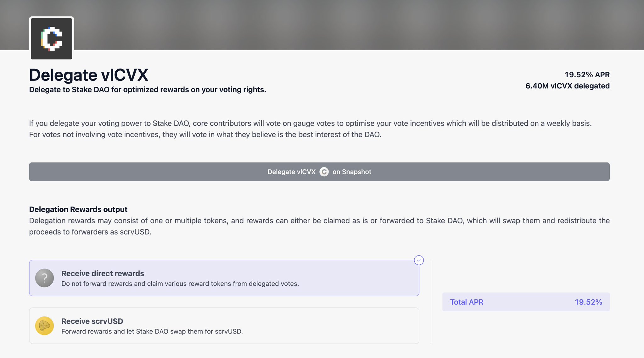Click the "Do not forward rewards" description text
The width and height of the screenshot is (644, 358).
[180, 284]
